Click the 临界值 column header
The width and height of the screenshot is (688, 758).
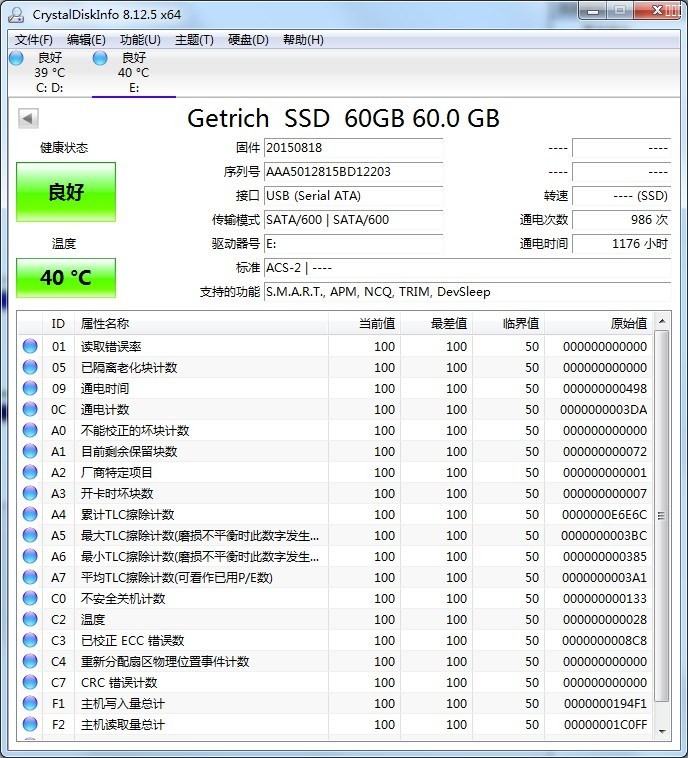pos(509,323)
